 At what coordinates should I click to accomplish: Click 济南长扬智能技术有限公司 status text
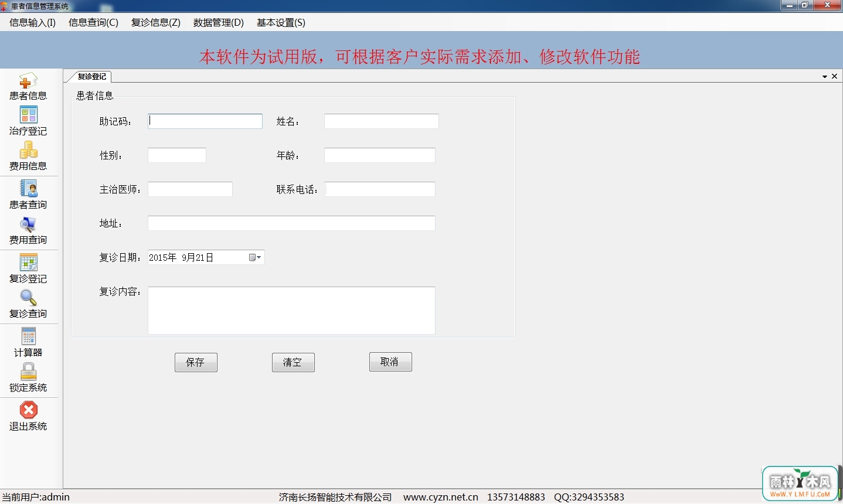[335, 497]
